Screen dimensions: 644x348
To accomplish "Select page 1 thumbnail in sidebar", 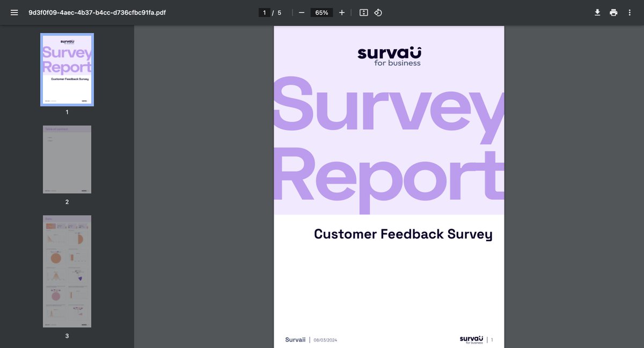I will (x=67, y=70).
